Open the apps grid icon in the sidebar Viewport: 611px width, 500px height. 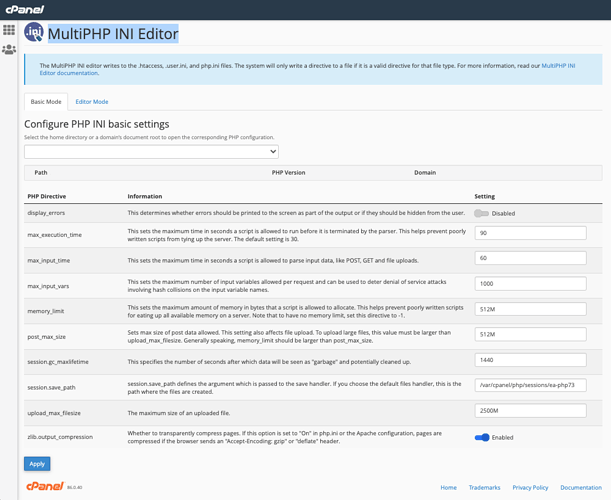coord(9,30)
